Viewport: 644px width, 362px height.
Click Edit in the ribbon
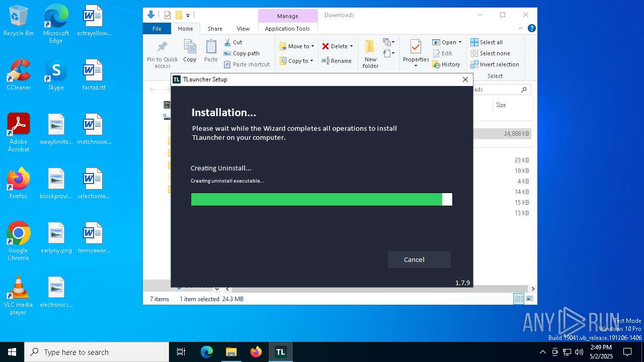coord(442,53)
